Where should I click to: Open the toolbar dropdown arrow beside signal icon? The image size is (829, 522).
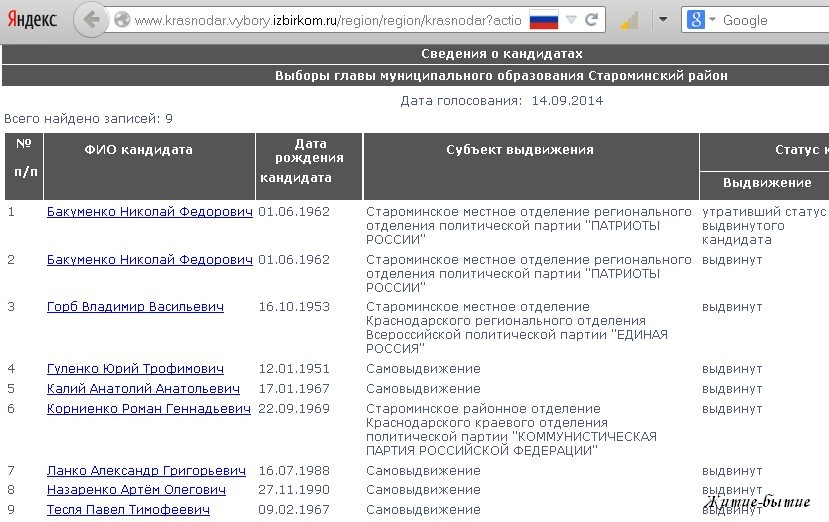click(662, 20)
